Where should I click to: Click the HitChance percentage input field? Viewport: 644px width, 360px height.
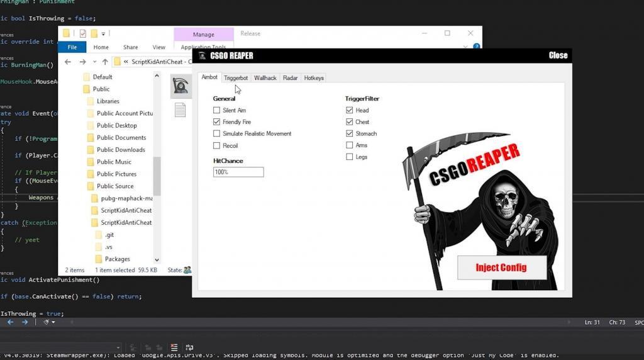click(238, 172)
